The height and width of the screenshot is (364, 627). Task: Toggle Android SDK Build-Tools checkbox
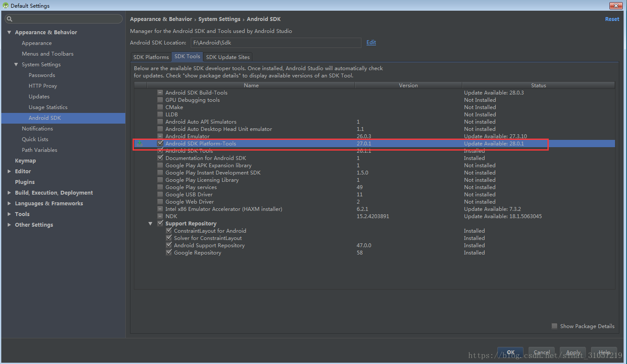click(x=160, y=92)
